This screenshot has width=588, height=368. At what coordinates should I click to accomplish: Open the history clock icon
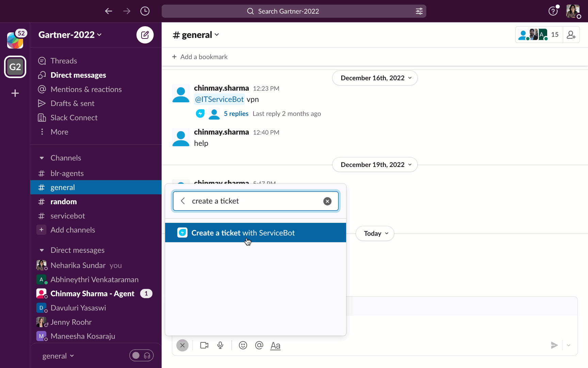pyautogui.click(x=145, y=11)
